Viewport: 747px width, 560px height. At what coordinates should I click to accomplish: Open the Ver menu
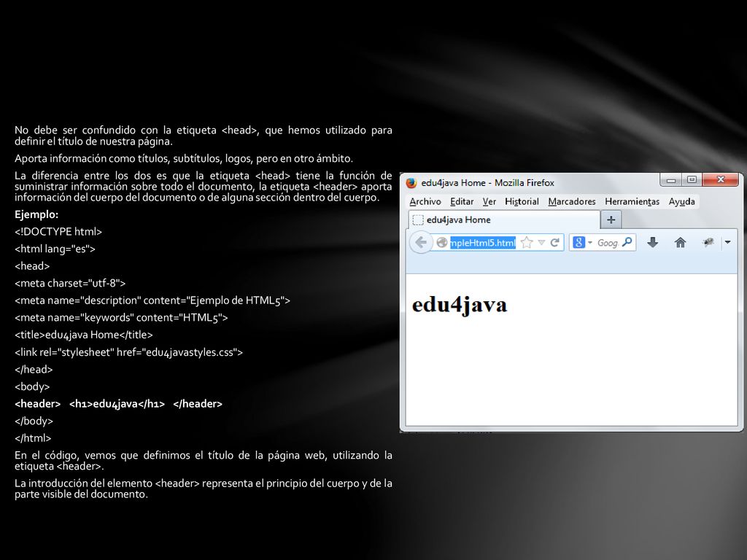pos(489,201)
